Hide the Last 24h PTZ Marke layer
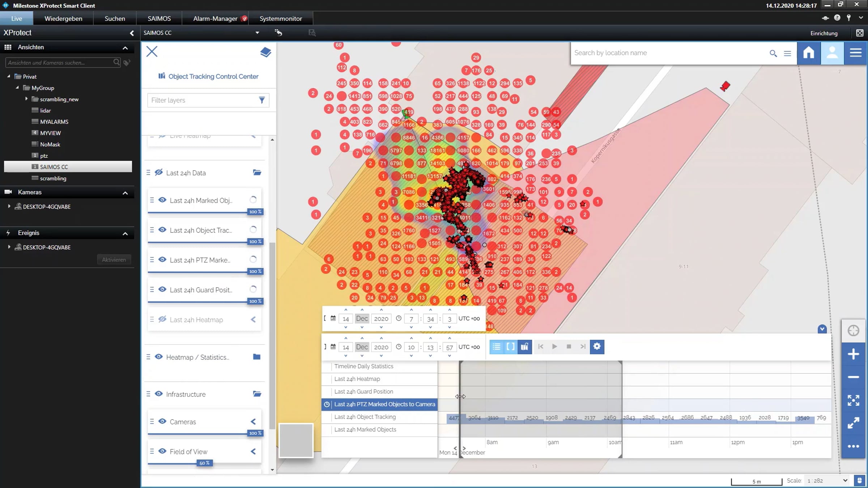 [162, 260]
